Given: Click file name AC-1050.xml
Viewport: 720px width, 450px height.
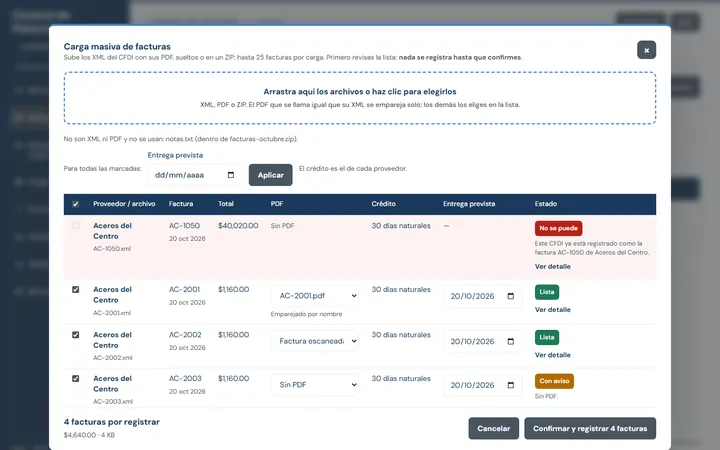Looking at the screenshot, I should pyautogui.click(x=112, y=249).
